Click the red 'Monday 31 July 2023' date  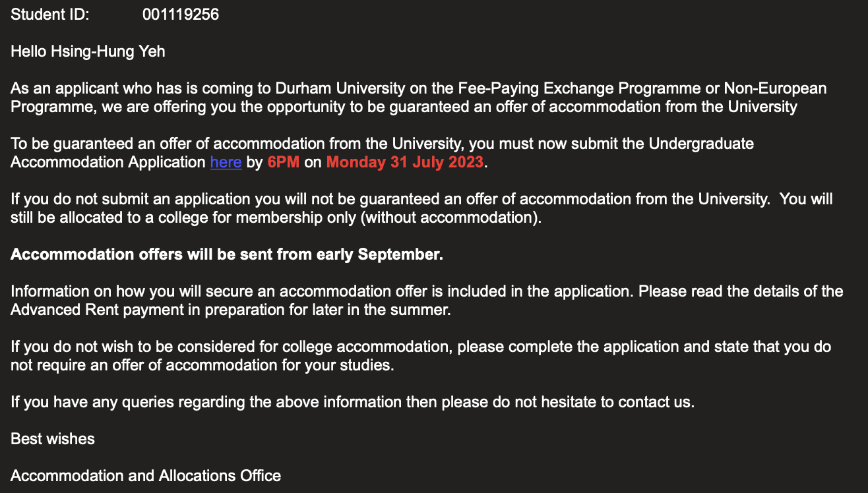pyautogui.click(x=405, y=162)
